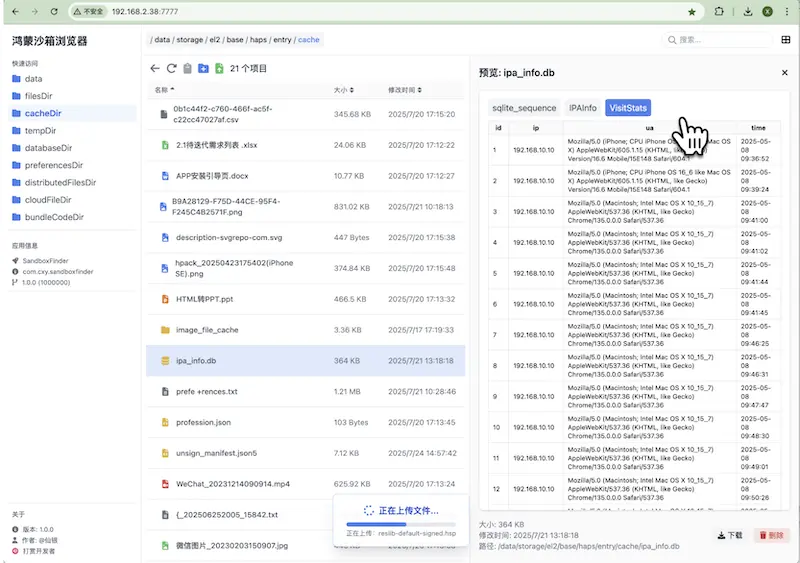This screenshot has width=800, height=563.
Task: Refresh the file list
Action: (171, 68)
